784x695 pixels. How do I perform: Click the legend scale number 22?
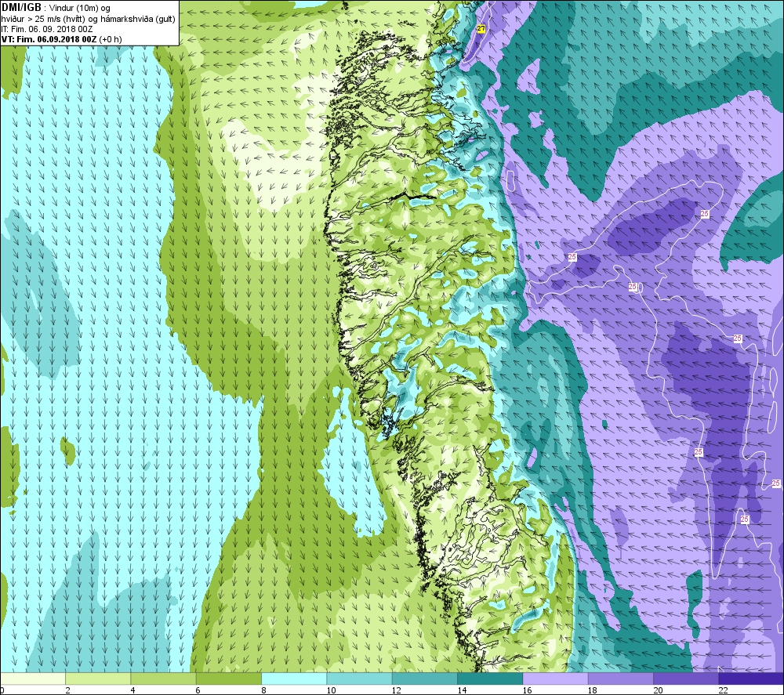pos(723,690)
